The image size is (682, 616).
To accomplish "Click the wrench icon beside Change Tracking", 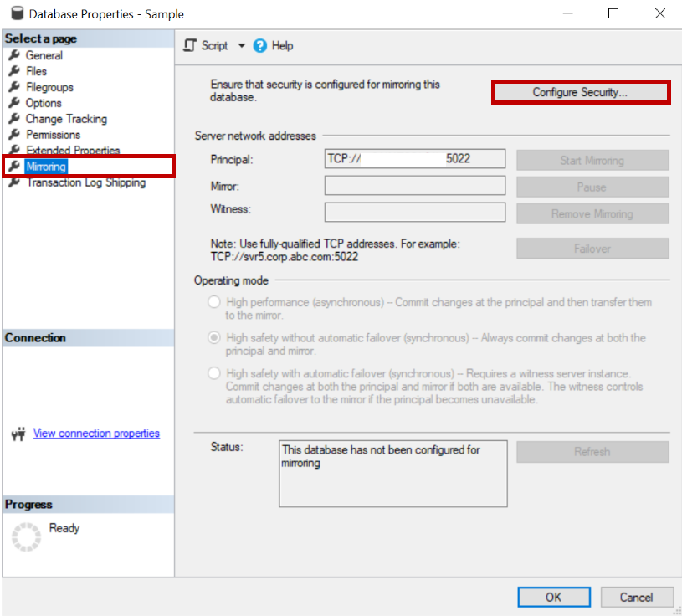I will [14, 118].
